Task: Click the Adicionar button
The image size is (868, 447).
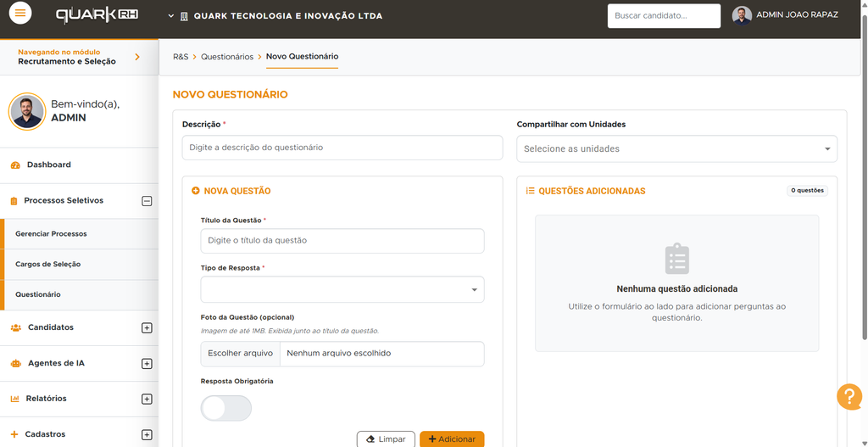Action: 452,439
